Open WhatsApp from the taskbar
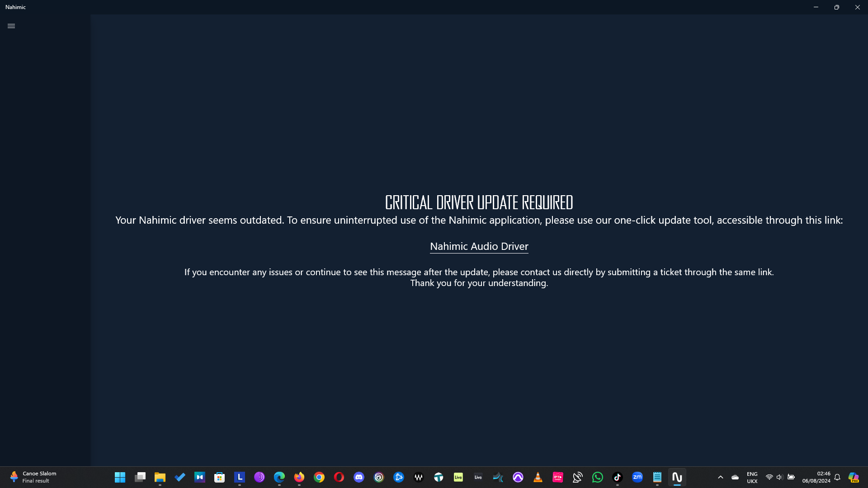This screenshot has height=488, width=868. point(597,477)
